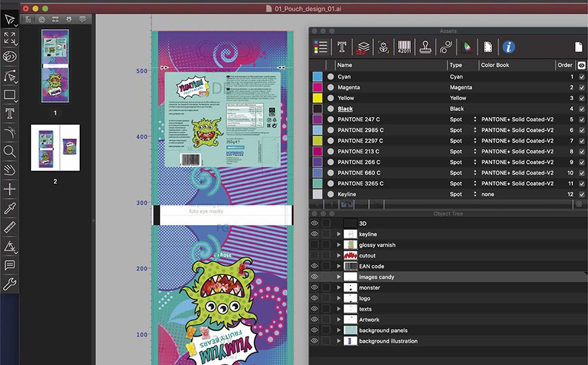Click the Cyan color swatch

318,76
